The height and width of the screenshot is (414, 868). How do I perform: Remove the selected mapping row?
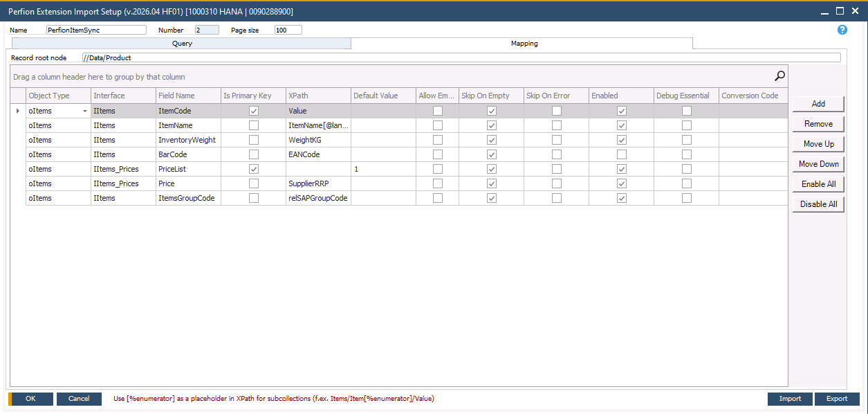[x=818, y=123]
